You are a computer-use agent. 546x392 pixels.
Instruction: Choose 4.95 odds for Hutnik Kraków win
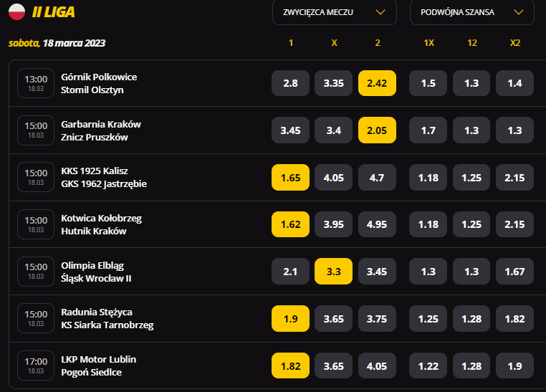pyautogui.click(x=377, y=224)
